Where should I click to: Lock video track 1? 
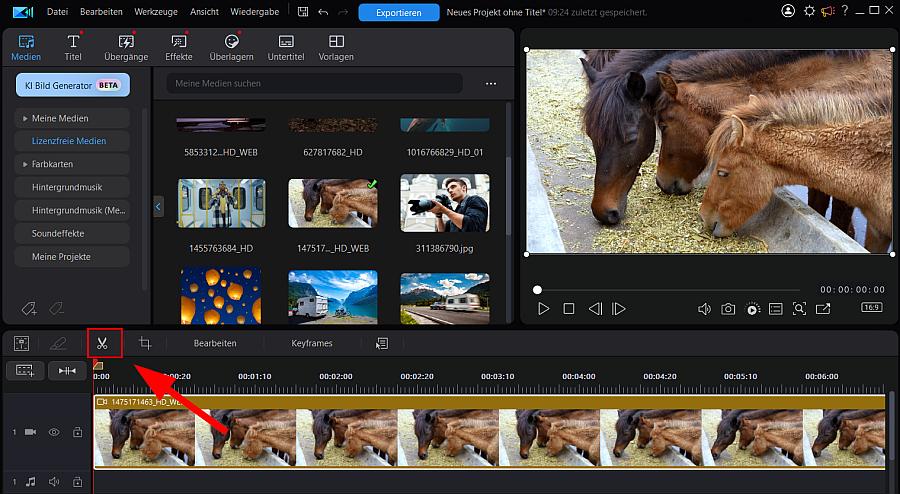(x=76, y=433)
